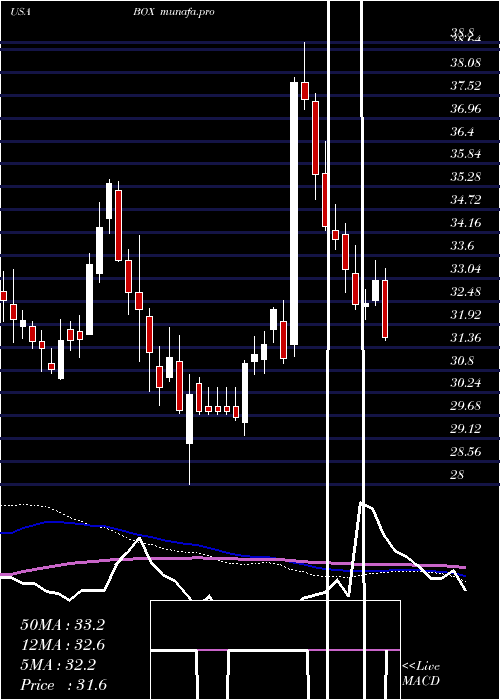Click the long-wick white candle reaching 28

[x=190, y=419]
